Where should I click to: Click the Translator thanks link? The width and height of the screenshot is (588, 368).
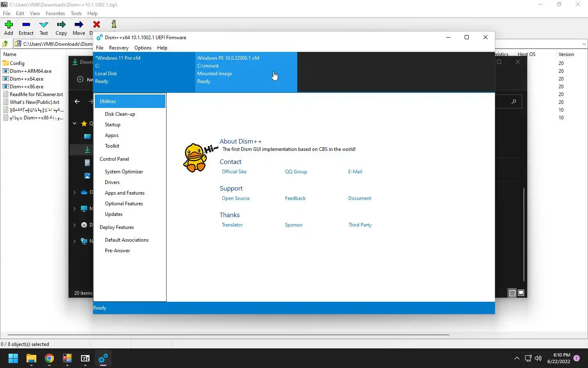(x=232, y=225)
